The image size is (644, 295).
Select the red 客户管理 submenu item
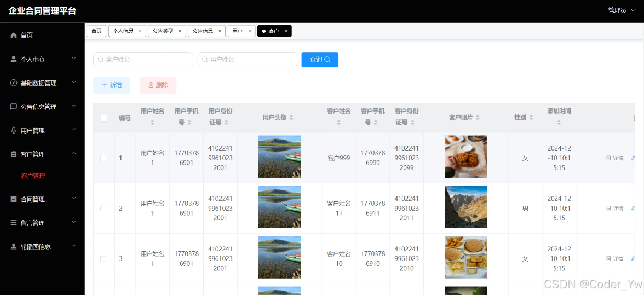pyautogui.click(x=33, y=176)
